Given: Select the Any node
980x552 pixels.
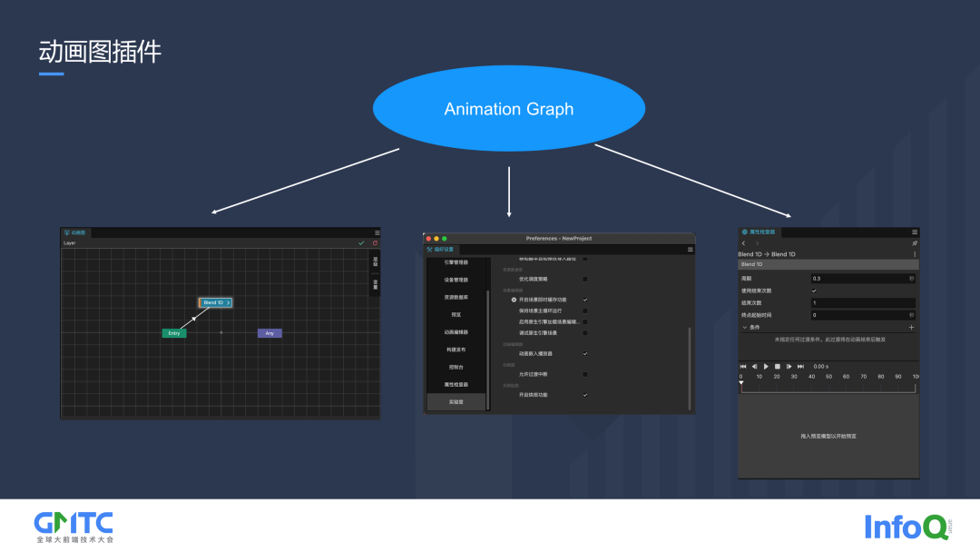Looking at the screenshot, I should 269,333.
